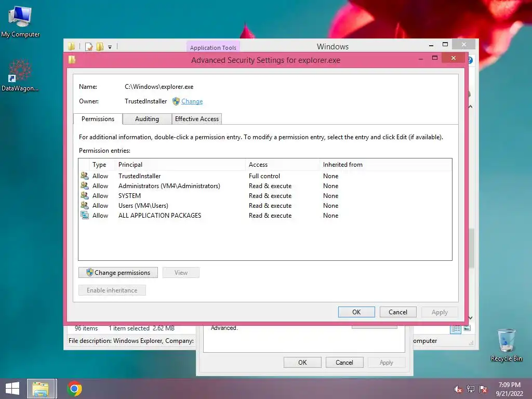This screenshot has height=399, width=532.
Task: Select the Users (VM4\Users) entry
Action: click(x=265, y=206)
